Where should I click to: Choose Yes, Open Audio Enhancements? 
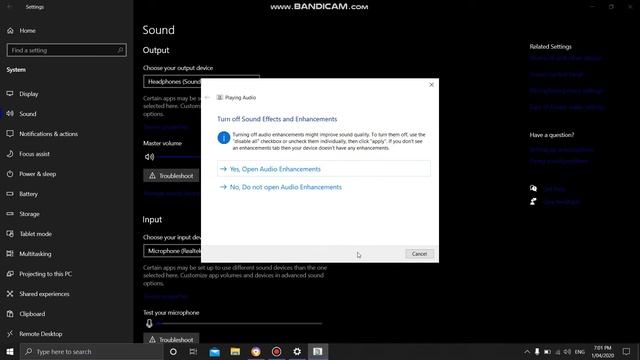click(x=324, y=169)
